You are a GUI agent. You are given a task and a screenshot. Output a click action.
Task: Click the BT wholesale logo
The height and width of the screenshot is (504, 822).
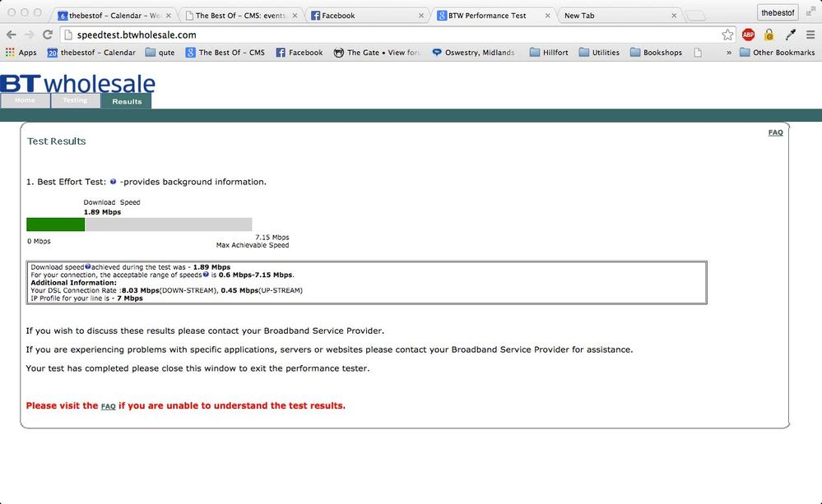tap(77, 83)
